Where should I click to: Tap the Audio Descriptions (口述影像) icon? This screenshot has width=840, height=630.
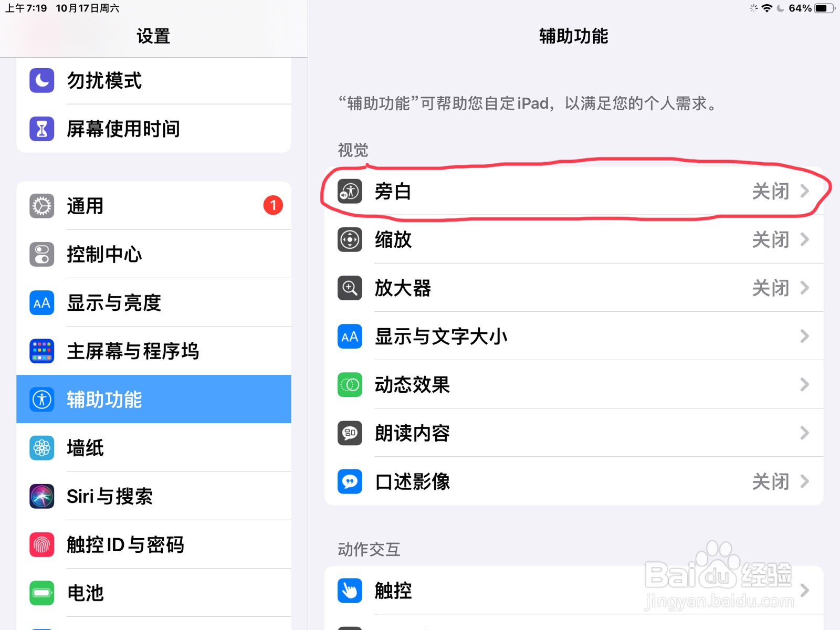tap(350, 481)
